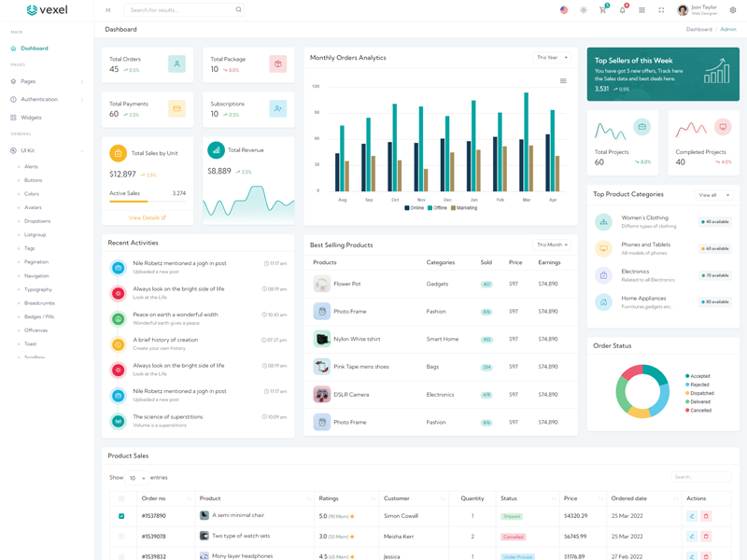
Task: Select Widgets in the sidebar
Action: pyautogui.click(x=31, y=118)
